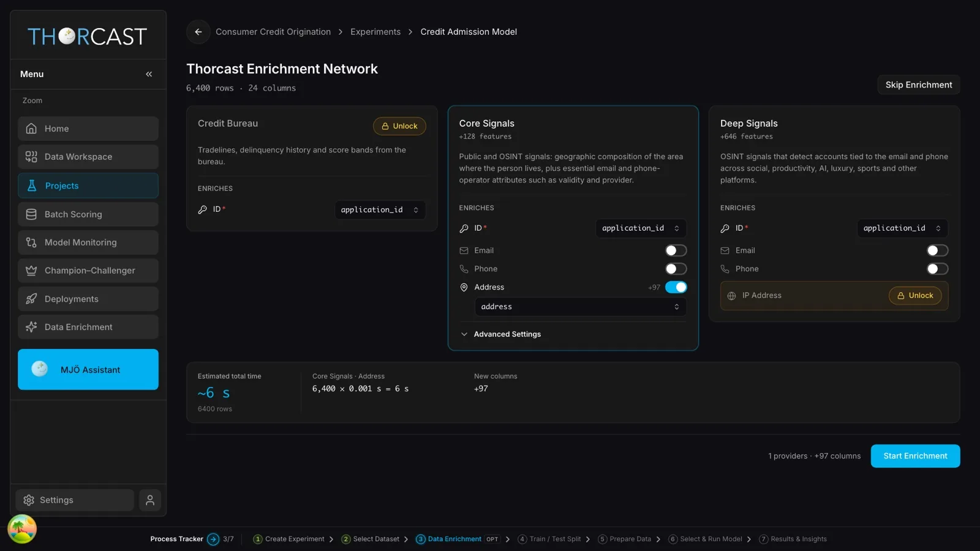This screenshot has width=980, height=551.
Task: Turn on Email toggle in Deep Signals
Action: point(937,250)
